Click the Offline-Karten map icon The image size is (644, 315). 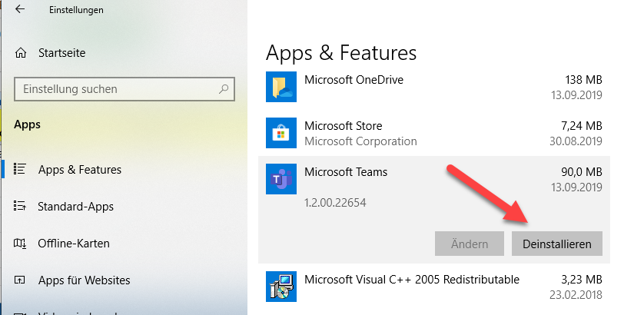pyautogui.click(x=21, y=244)
